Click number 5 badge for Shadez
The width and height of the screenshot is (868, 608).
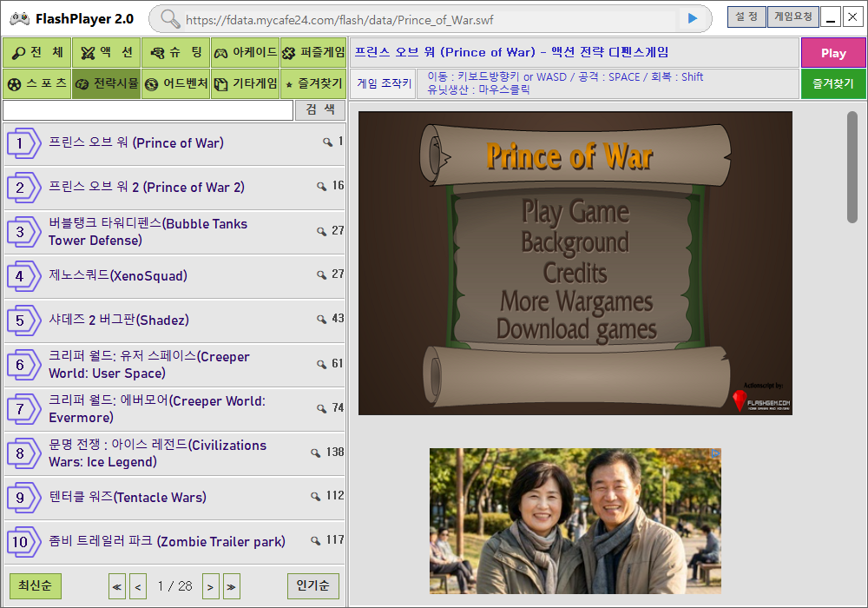(x=23, y=321)
